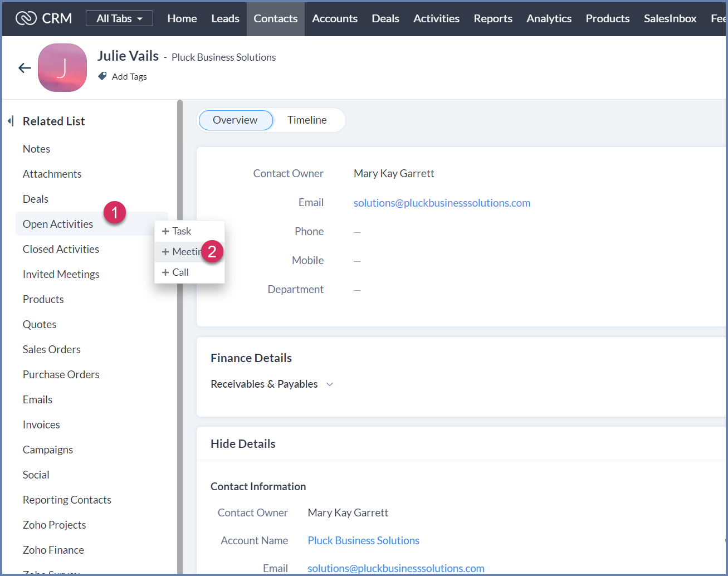Click Mary Kay Garrett in overview card
The height and width of the screenshot is (576, 728).
[394, 173]
